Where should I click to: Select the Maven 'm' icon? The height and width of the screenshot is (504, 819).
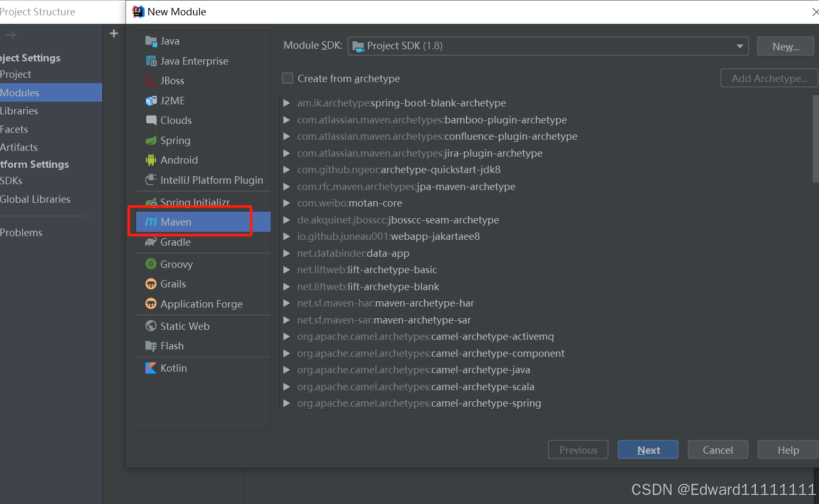click(x=151, y=222)
